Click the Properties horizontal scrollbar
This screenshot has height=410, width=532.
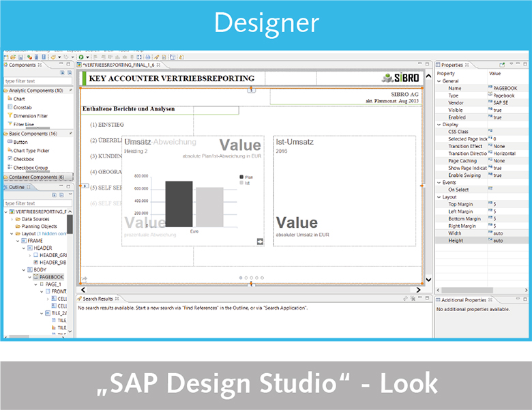(467, 290)
